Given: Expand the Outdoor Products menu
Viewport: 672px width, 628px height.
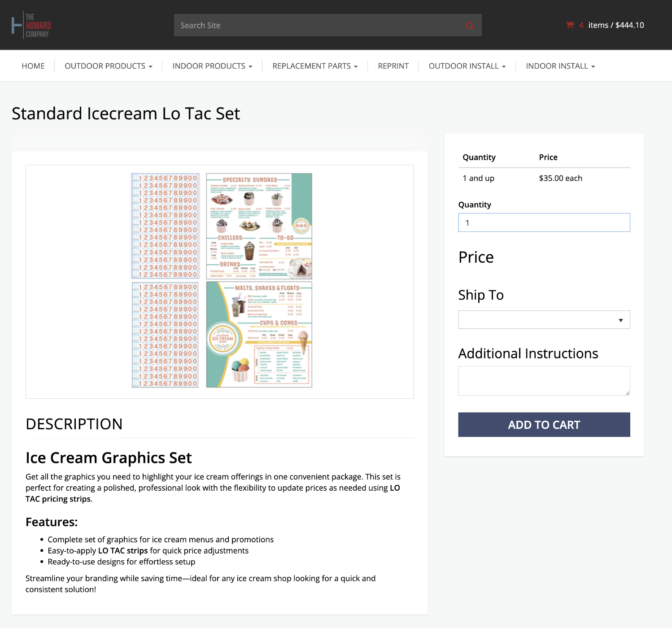Looking at the screenshot, I should point(108,66).
